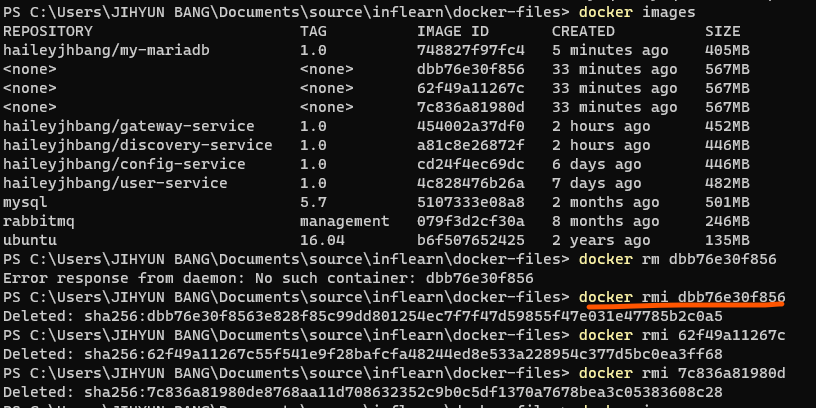
Task: Click the 405MB size value
Action: [727, 50]
